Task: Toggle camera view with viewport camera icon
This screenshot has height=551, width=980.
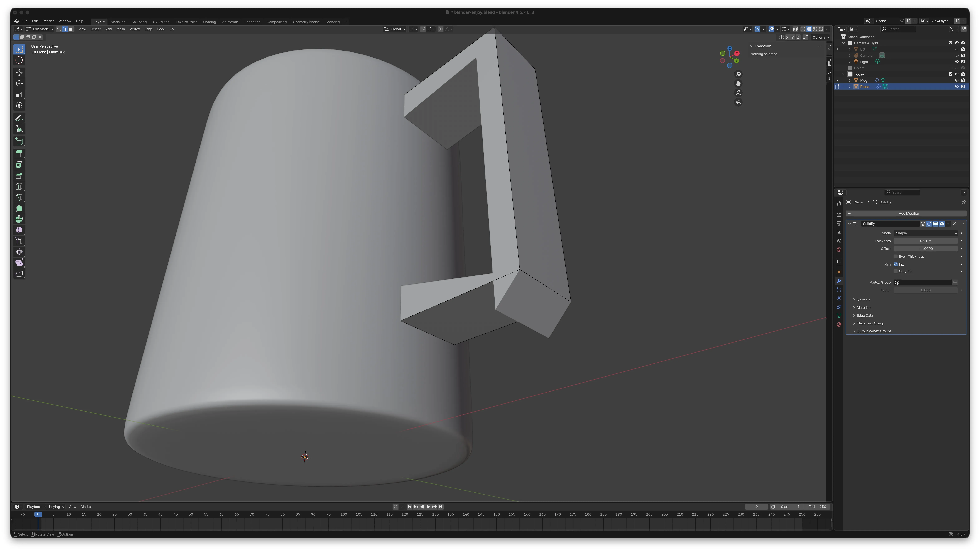Action: point(738,93)
